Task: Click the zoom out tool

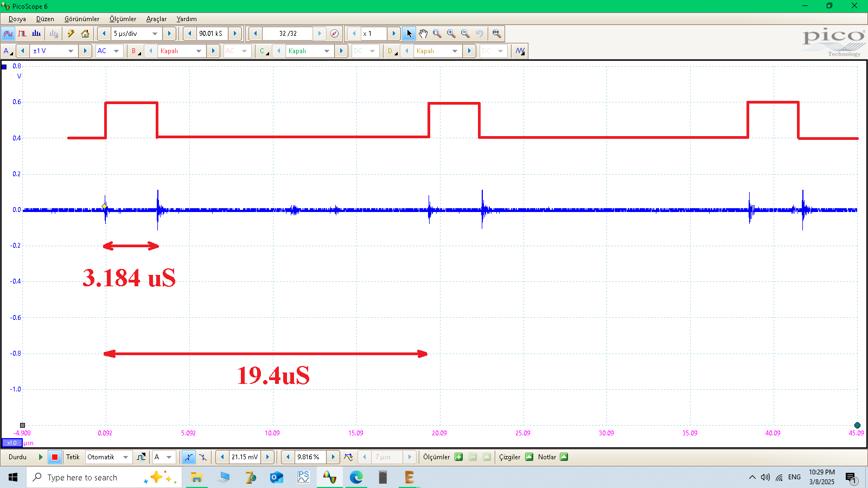Action: tap(465, 34)
